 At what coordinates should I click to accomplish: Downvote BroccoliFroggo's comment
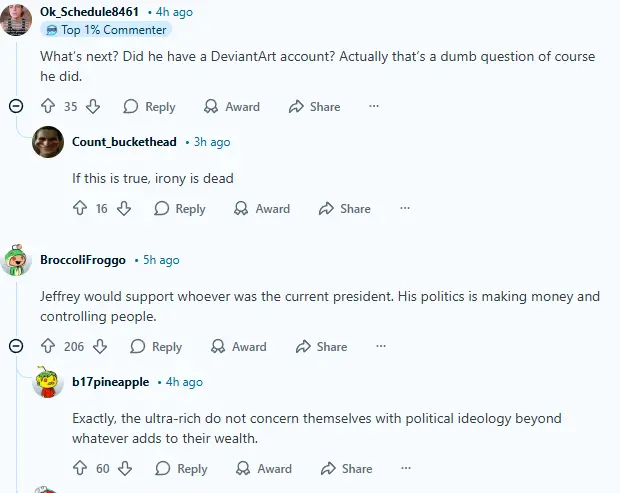tap(100, 346)
